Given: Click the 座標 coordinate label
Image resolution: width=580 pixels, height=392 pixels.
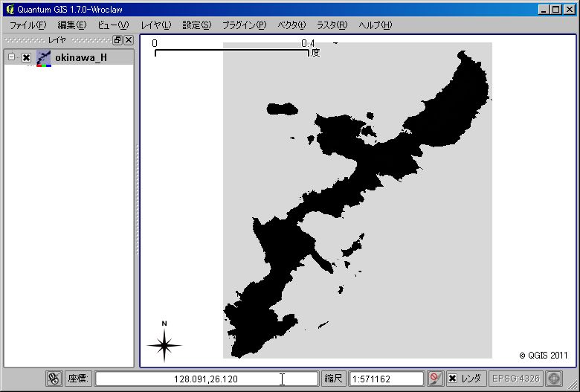Looking at the screenshot, I should tap(78, 379).
